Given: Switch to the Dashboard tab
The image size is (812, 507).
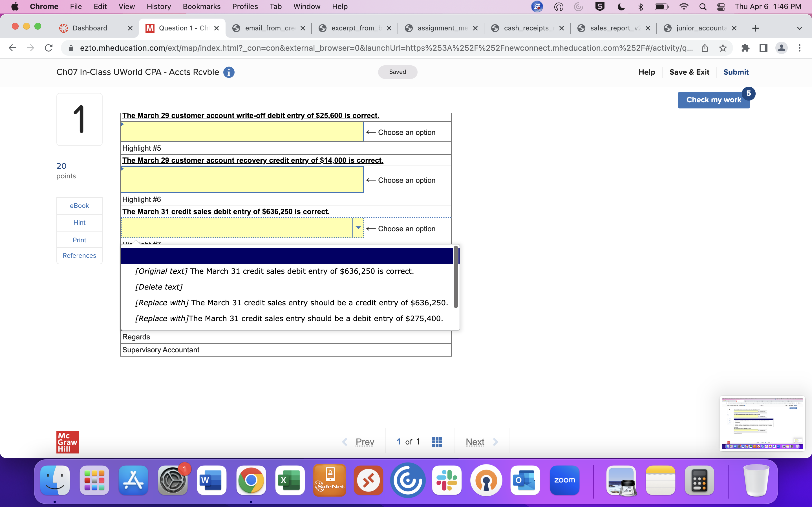Looking at the screenshot, I should click(x=90, y=28).
